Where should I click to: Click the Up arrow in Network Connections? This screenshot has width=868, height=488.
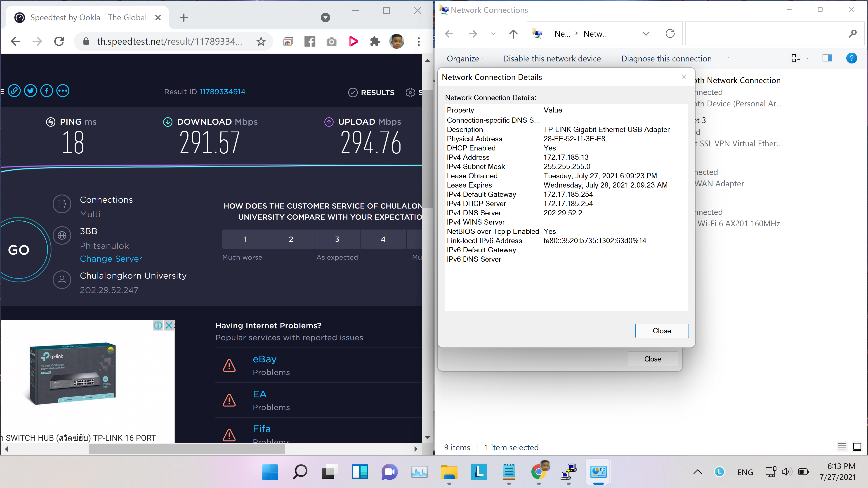[513, 34]
